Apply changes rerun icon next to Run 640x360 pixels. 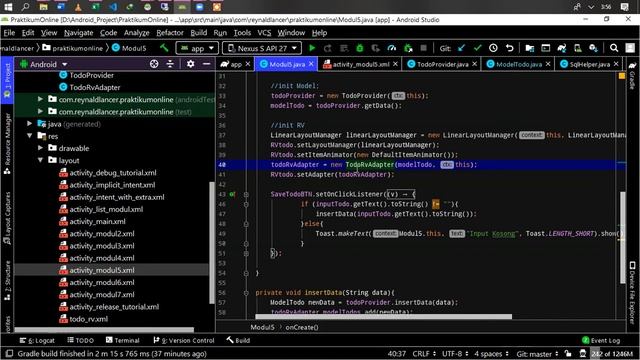328,48
